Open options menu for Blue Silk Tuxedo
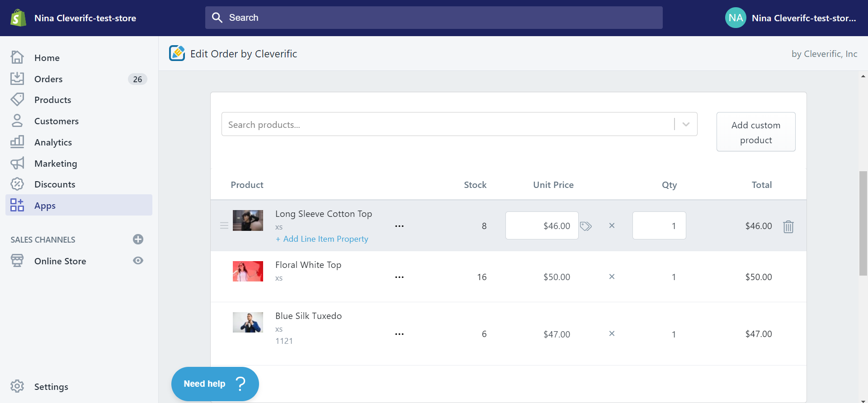This screenshot has height=403, width=868. tap(399, 334)
